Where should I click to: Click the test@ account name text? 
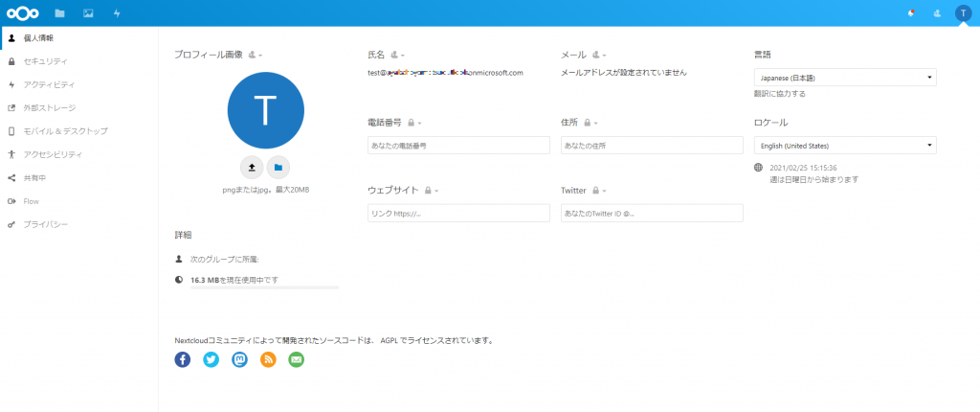pos(445,73)
